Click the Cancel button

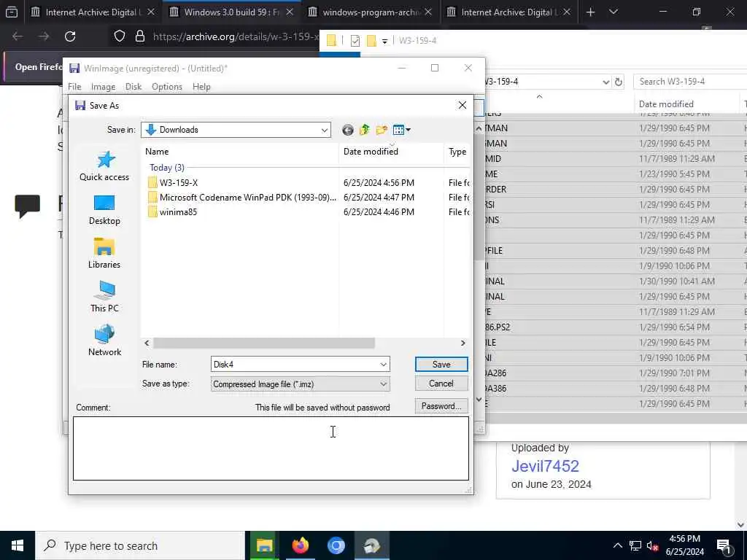(x=441, y=384)
